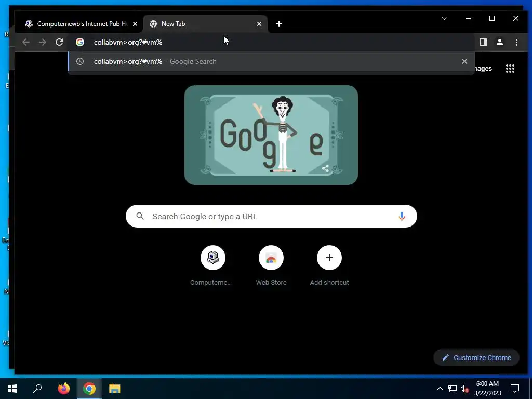
Task: Open the Chrome side panel icon
Action: [483, 42]
